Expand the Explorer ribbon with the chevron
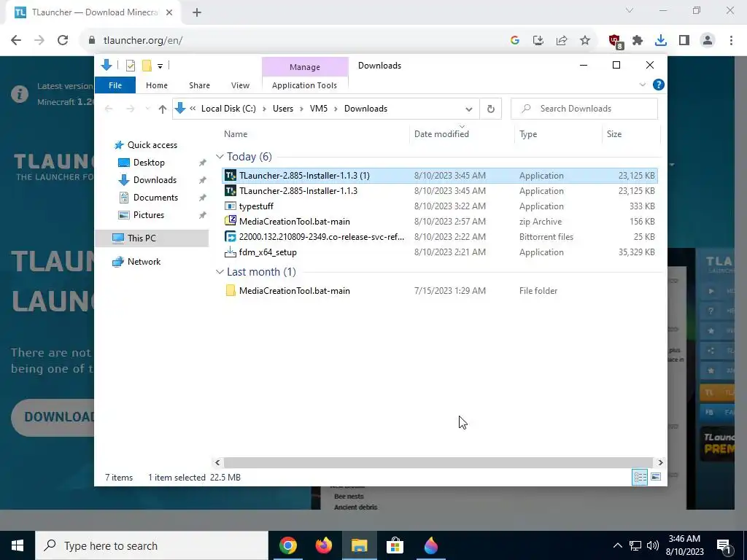 [642, 85]
